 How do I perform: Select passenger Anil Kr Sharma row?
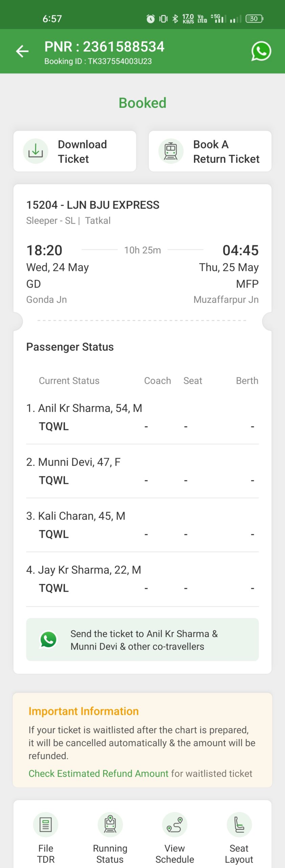pos(142,417)
